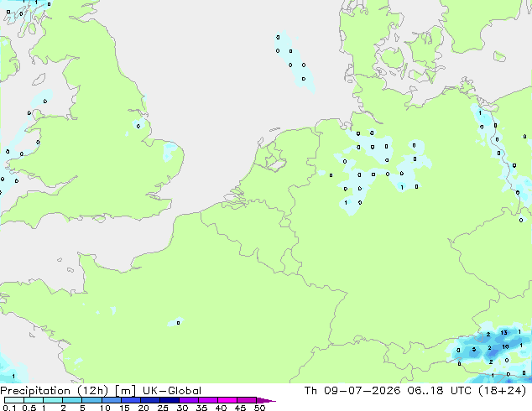Click the word "Precipitation" in the title
Screen dimensions: 532x411
(x=35, y=391)
